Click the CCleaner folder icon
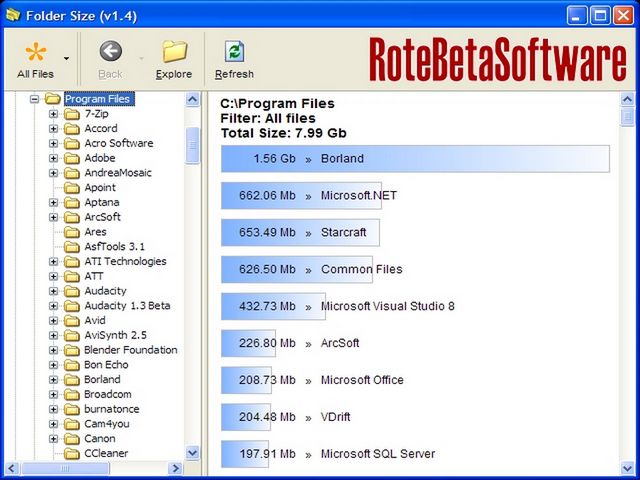 pos(72,453)
